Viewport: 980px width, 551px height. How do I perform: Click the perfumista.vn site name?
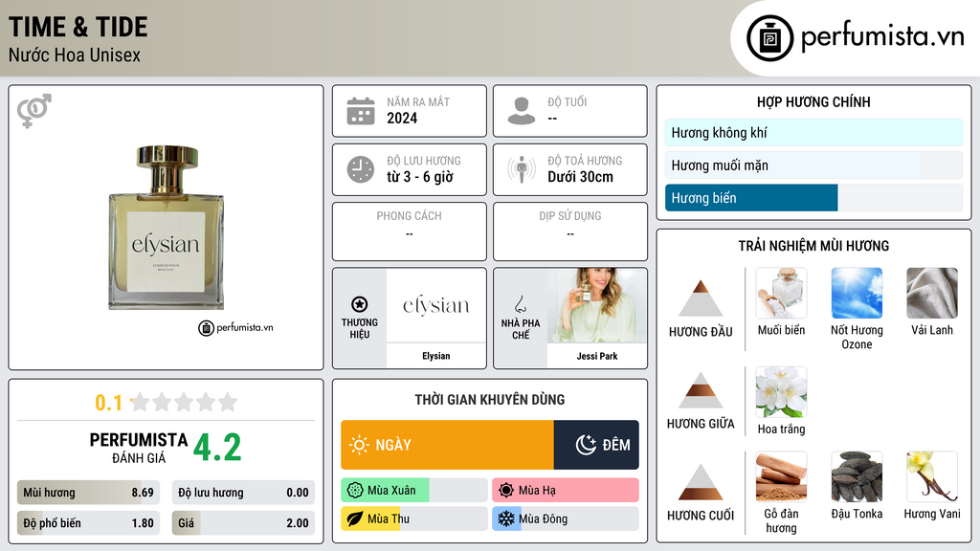[x=882, y=36]
